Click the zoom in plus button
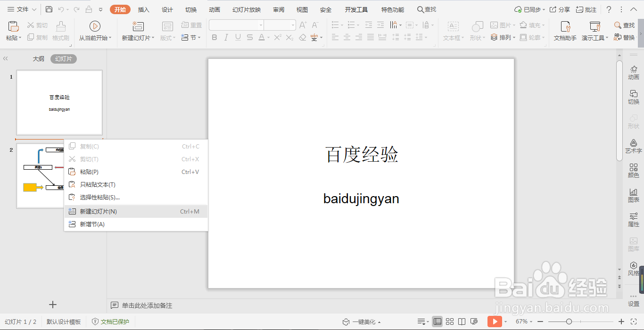The image size is (644, 330). [x=621, y=322]
